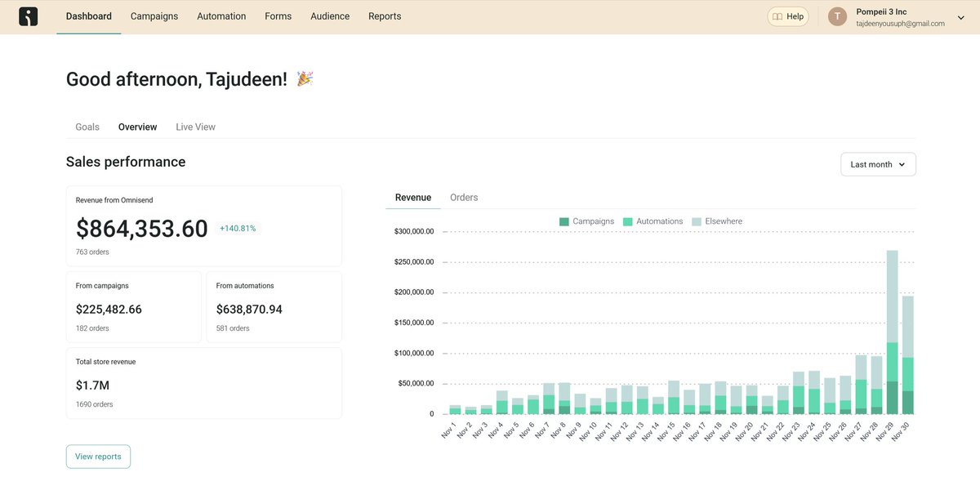Click the T profile avatar
Viewport: 980px width, 486px height.
coord(837,16)
